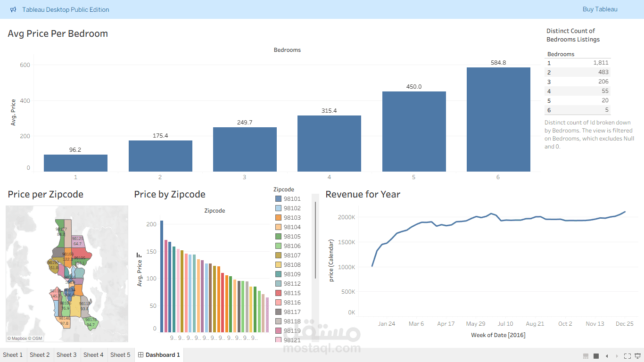644x362 pixels.
Task: Open the Sheet 3 tab
Action: coord(66,355)
